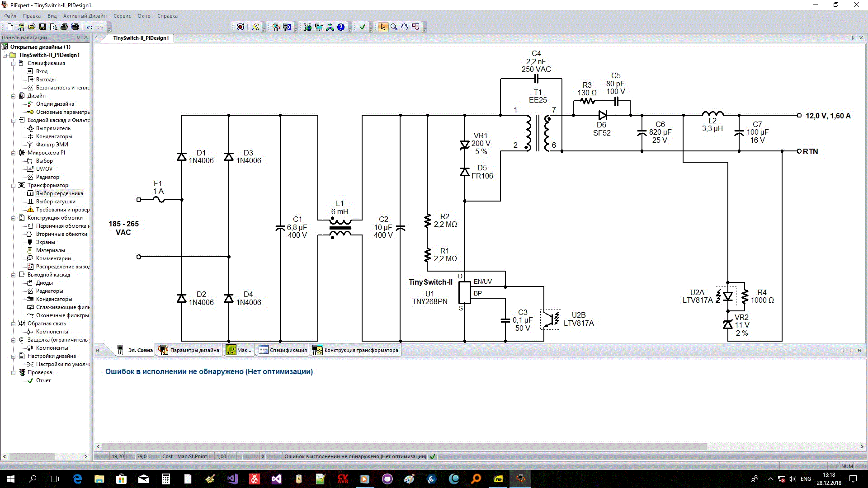868x488 pixels.
Task: Open Отчет tree item
Action: 43,380
